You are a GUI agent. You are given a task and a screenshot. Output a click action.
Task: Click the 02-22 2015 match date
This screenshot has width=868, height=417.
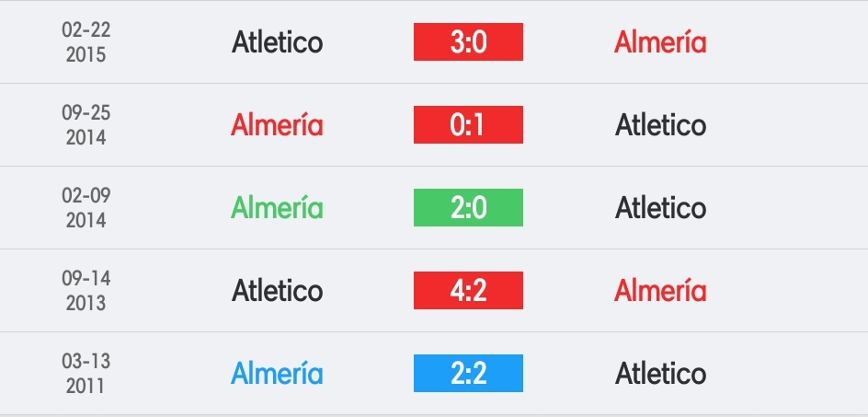pyautogui.click(x=86, y=42)
